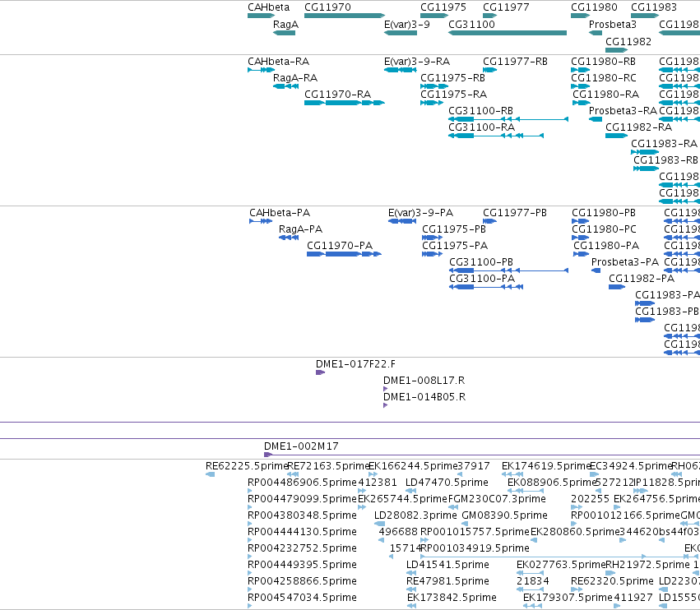Viewport: 700px width, 610px height.
Task: Select the CG11980 gene label
Action: [x=594, y=7]
